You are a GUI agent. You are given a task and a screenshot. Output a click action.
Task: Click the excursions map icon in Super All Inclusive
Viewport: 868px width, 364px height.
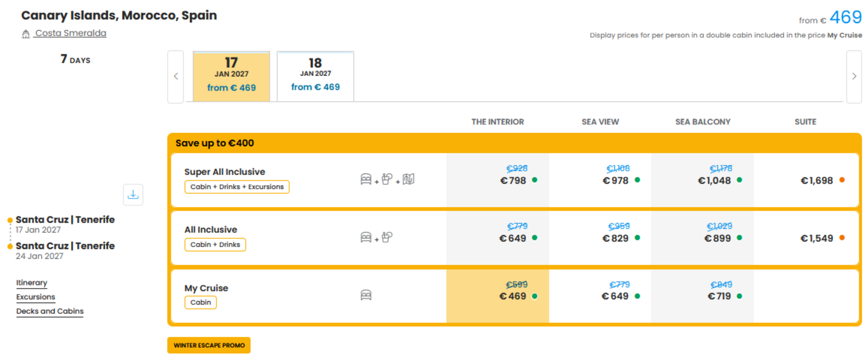coord(409,179)
